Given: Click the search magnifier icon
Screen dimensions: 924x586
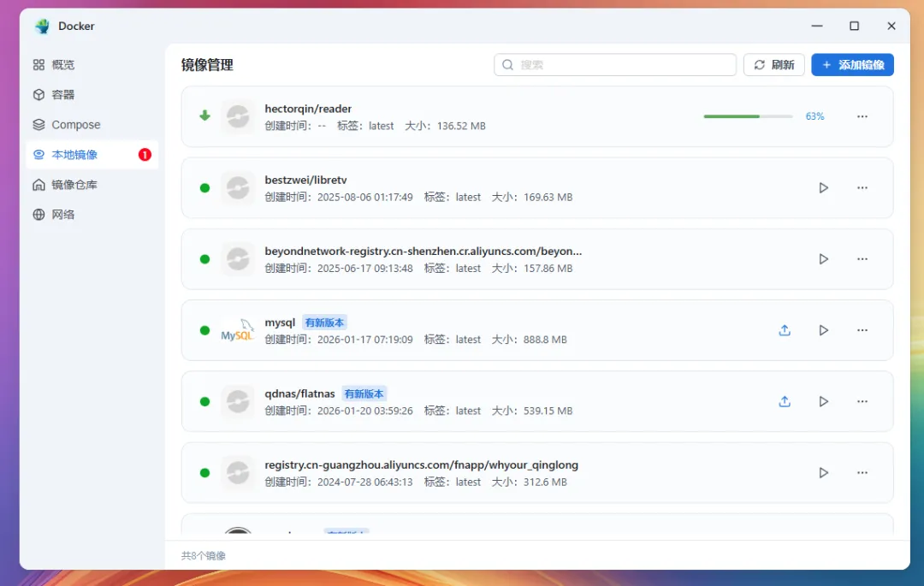Looking at the screenshot, I should [507, 65].
